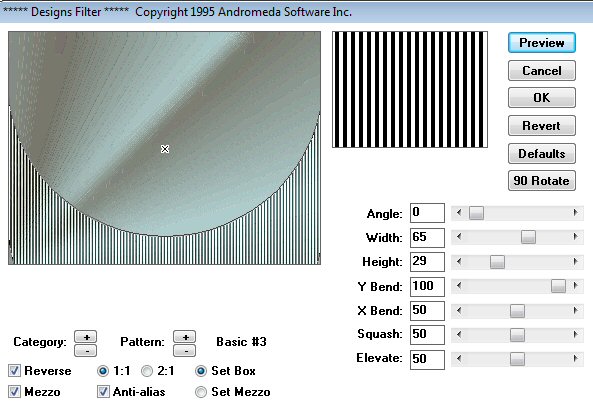The height and width of the screenshot is (410, 593).
Task: Click the Elevate slider left arrow
Action: 459,358
